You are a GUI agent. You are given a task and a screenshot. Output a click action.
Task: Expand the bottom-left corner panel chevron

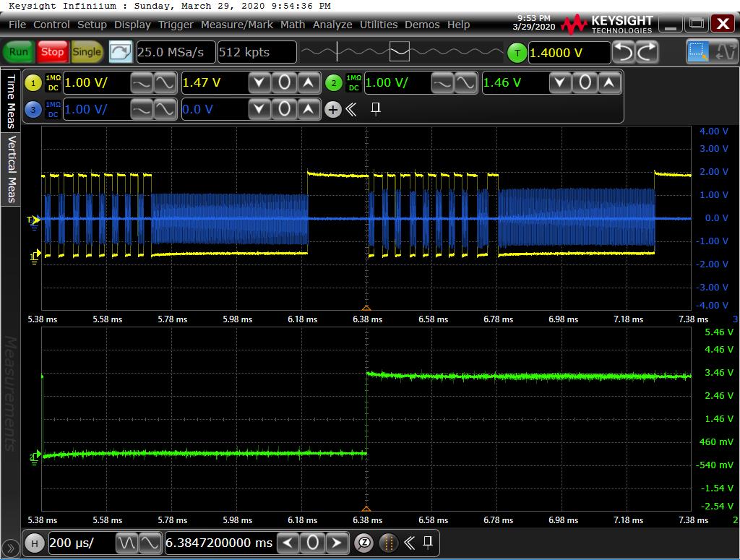11,548
